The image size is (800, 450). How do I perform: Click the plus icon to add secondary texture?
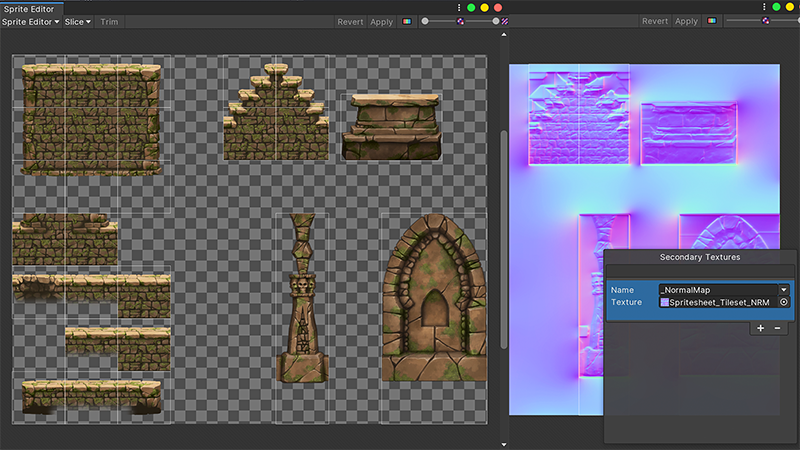tap(760, 328)
